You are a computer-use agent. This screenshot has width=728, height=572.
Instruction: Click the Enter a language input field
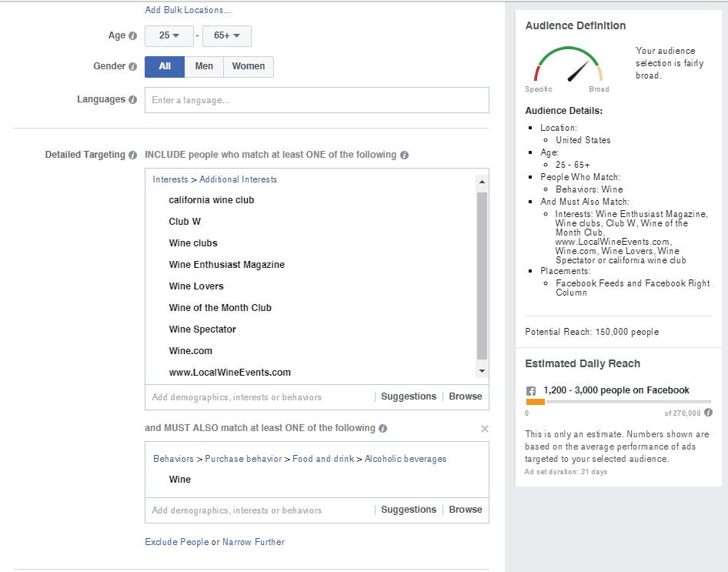316,99
